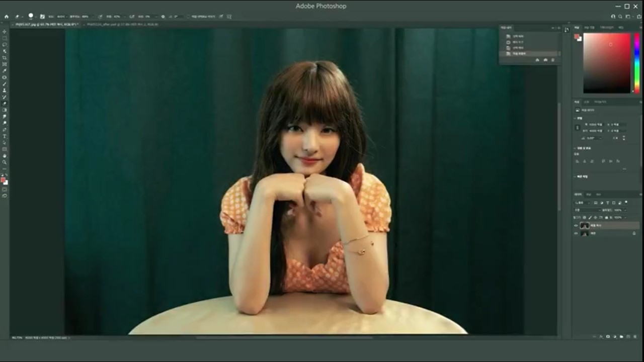Open the layer blend mode dropdown
This screenshot has width=644, height=362.
587,210
